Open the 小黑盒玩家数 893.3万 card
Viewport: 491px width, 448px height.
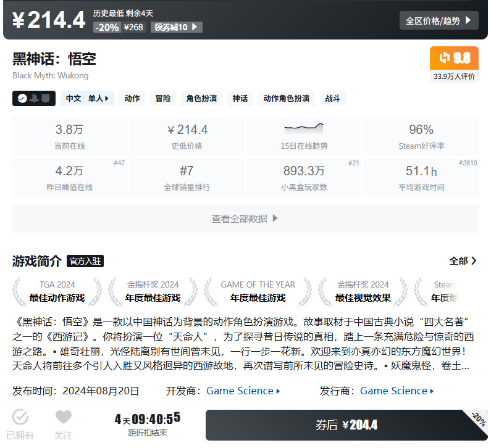point(304,178)
